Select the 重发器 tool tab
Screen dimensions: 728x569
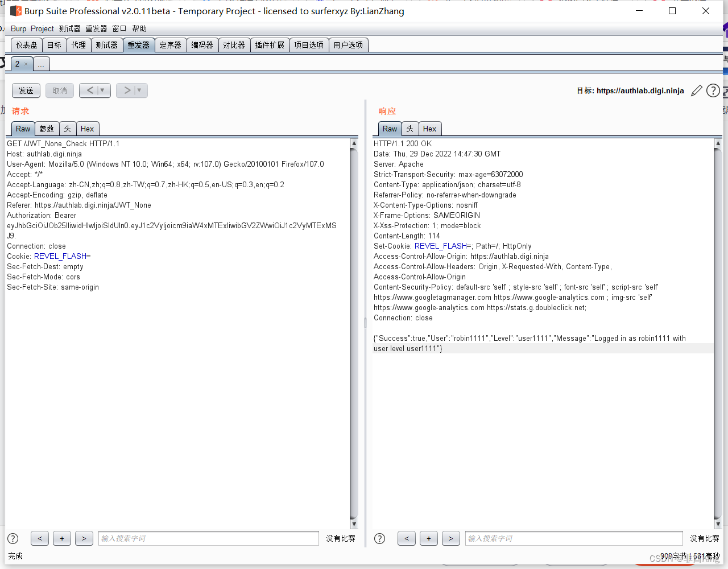(139, 45)
